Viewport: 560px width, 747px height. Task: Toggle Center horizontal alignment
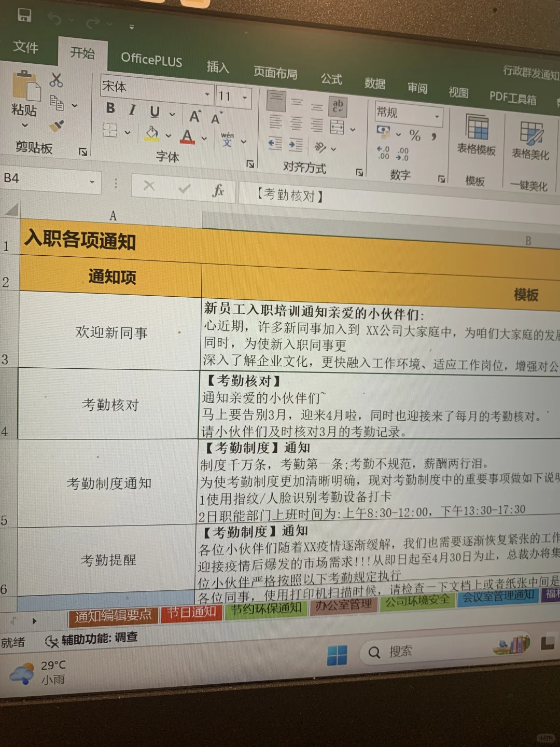[296, 123]
